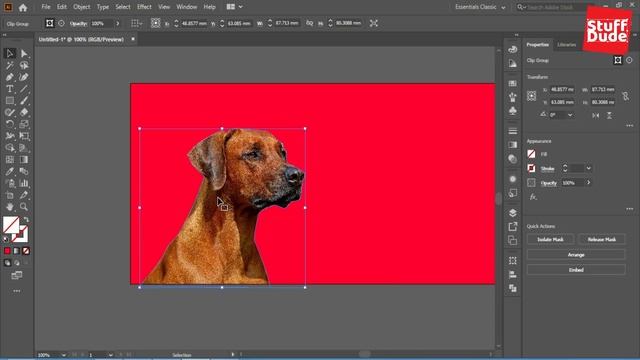Show more Transform options

pos(630,126)
